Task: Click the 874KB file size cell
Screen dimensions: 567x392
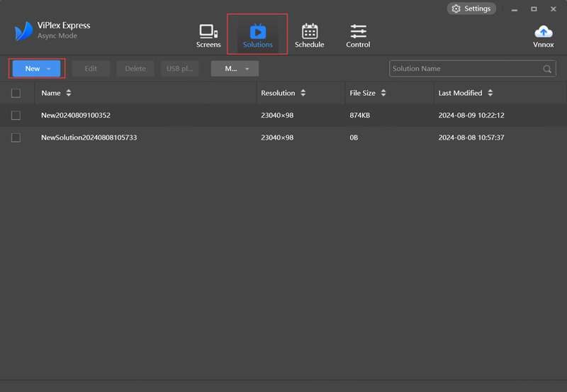Action: coord(360,116)
